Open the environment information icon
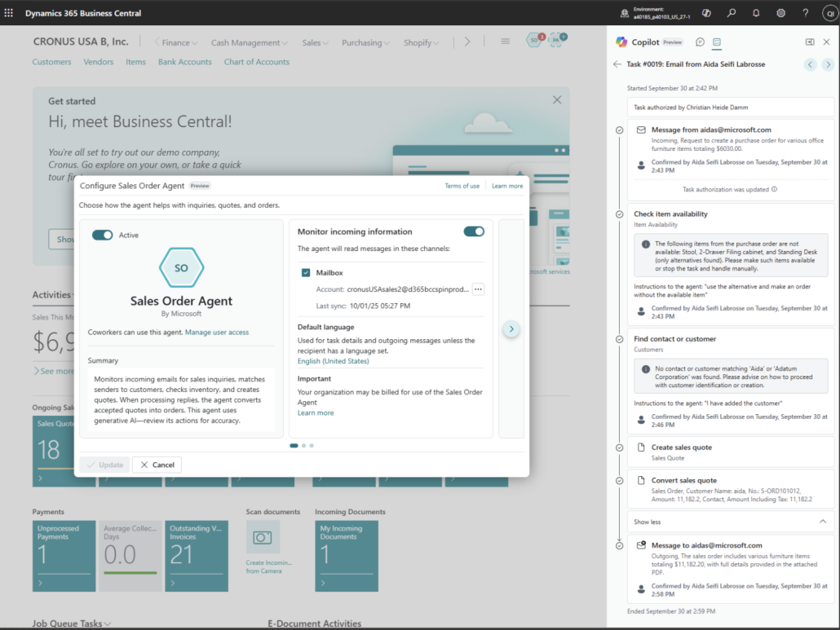The width and height of the screenshot is (840, 630). tap(625, 13)
